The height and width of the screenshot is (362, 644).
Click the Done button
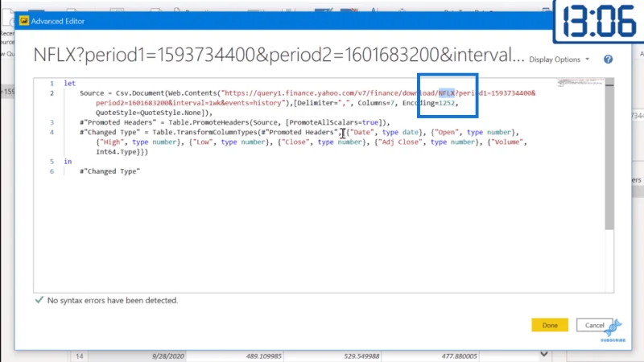(550, 325)
